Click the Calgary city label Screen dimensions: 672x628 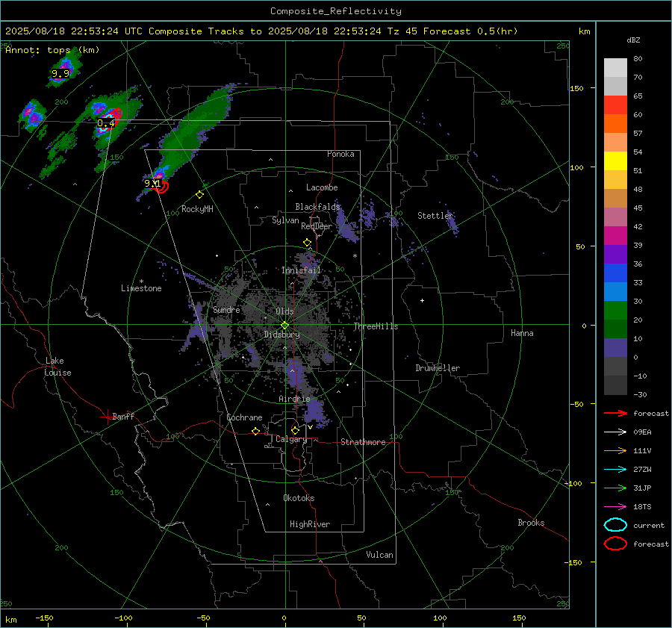point(291,439)
